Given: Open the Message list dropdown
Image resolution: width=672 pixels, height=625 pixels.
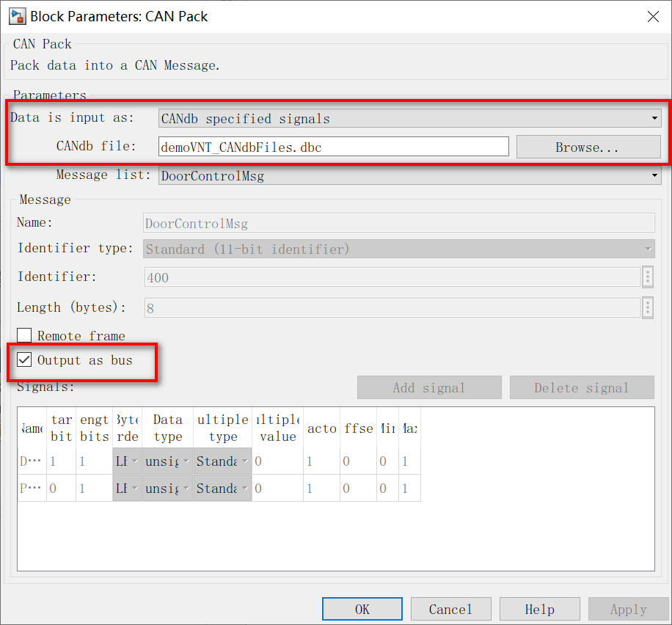Looking at the screenshot, I should (653, 175).
